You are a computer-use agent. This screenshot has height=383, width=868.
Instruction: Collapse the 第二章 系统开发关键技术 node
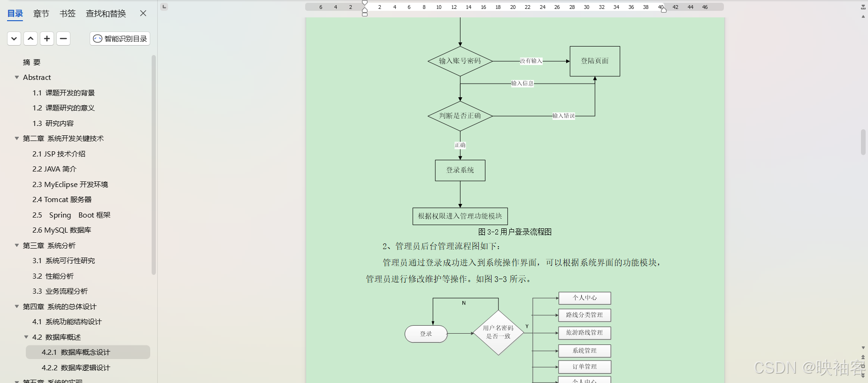[x=17, y=138]
